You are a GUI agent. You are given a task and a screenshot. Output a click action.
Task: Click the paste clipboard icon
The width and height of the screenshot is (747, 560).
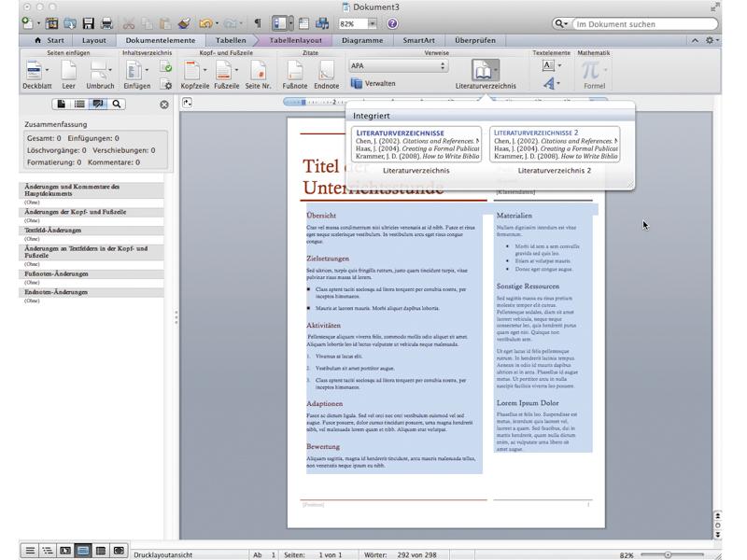[x=165, y=23]
